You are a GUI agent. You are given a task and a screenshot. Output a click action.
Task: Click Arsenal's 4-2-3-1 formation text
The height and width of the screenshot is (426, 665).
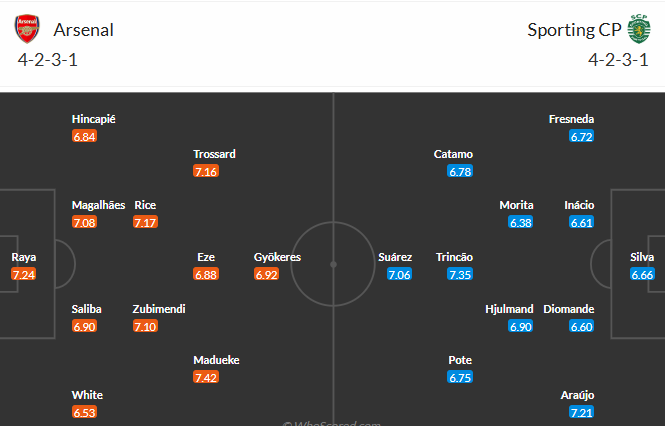coord(48,59)
